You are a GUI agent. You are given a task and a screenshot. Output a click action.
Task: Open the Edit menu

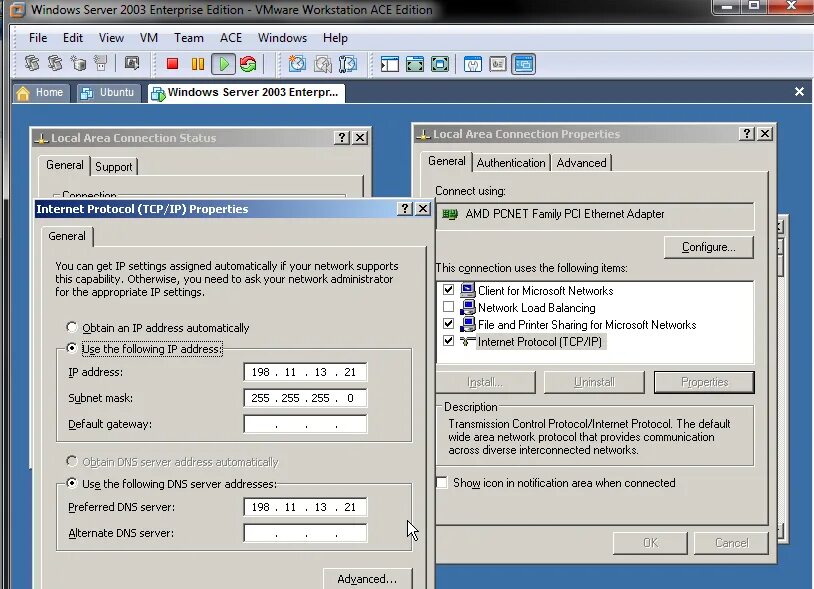[73, 38]
